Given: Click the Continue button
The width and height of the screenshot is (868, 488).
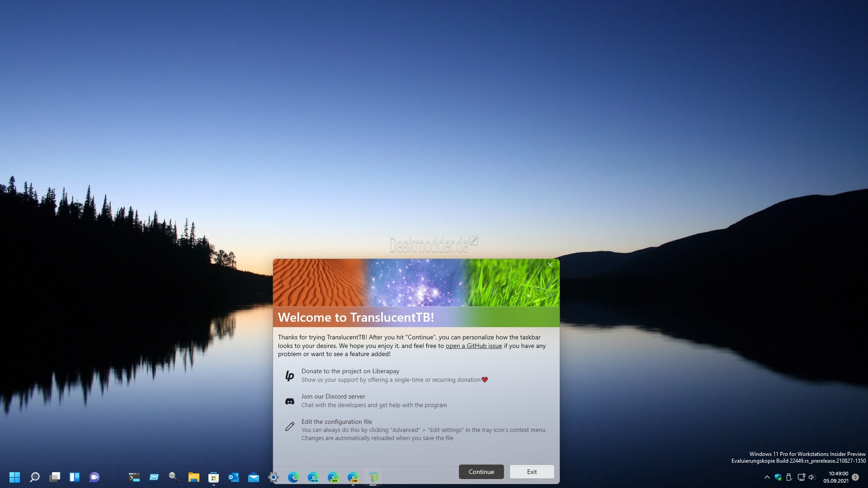Looking at the screenshot, I should [x=481, y=472].
